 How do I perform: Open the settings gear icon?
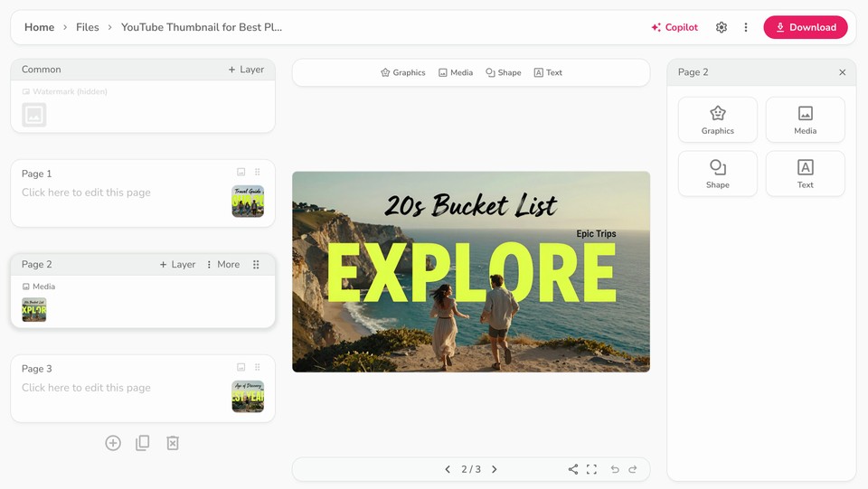721,27
